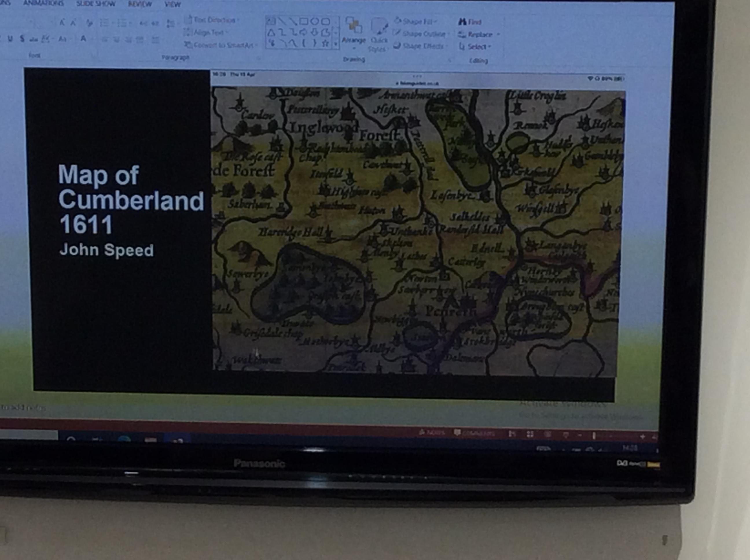Viewport: 750px width, 560px height.
Task: Switch to Normal view icon
Action: 512,434
